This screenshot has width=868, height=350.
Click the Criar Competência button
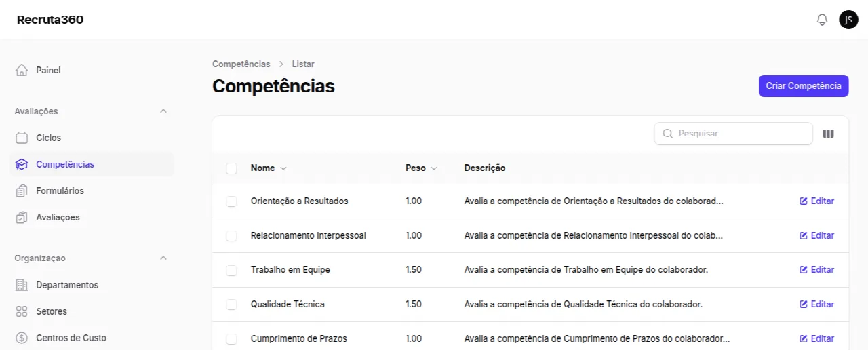point(804,86)
